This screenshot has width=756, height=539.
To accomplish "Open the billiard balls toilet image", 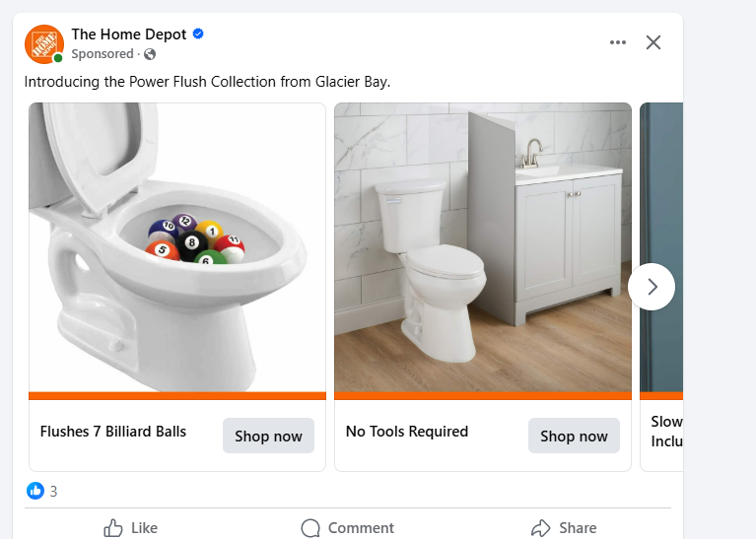I will coord(177,246).
